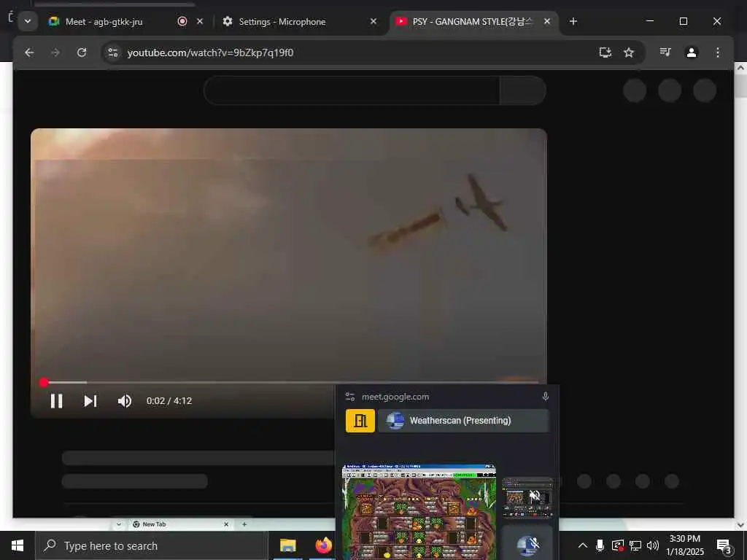Image resolution: width=747 pixels, height=560 pixels.
Task: Open File Explorer from the taskbar
Action: [287, 545]
